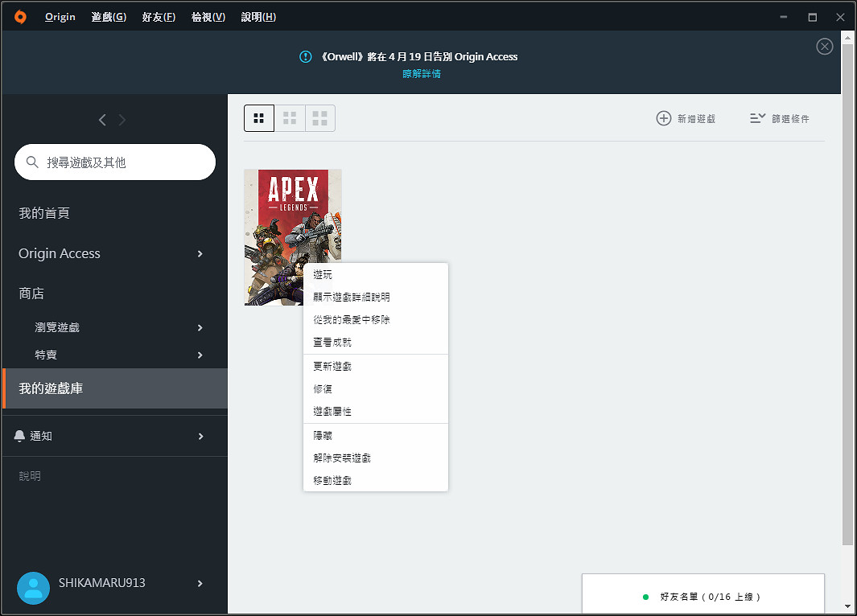Click the SHIKAMARU913 user avatar
The width and height of the screenshot is (857, 616).
point(33,588)
